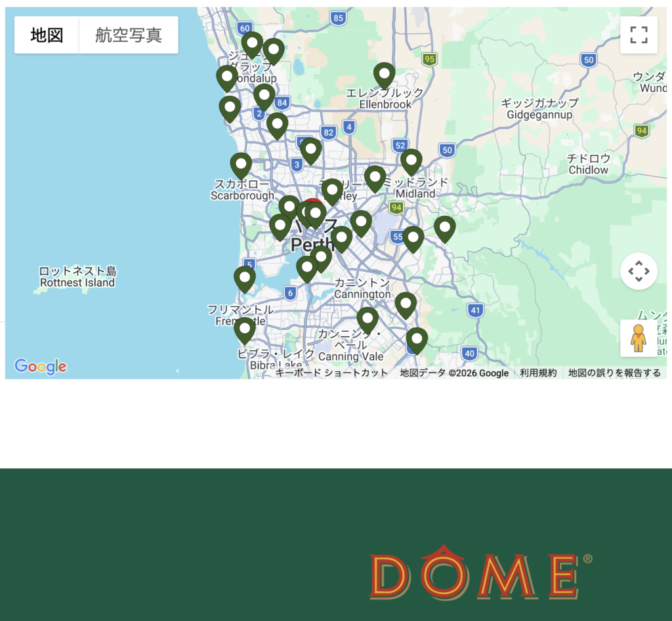Click the pin above Canning Vale label
The image size is (672, 621).
tap(367, 319)
